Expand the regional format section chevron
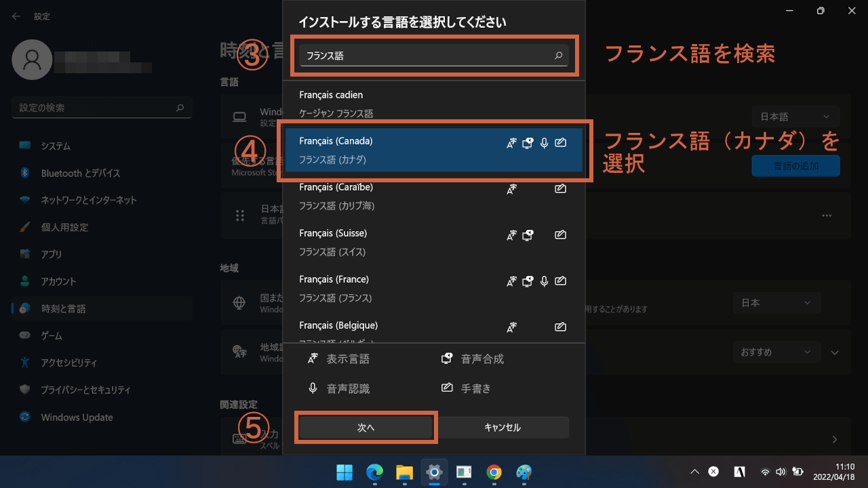The image size is (868, 488). click(835, 352)
